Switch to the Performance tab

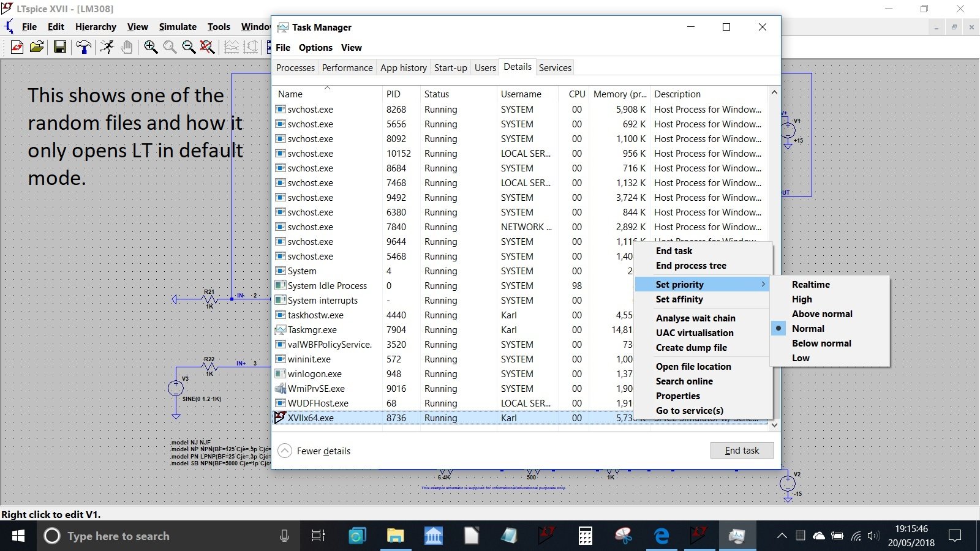pyautogui.click(x=347, y=67)
